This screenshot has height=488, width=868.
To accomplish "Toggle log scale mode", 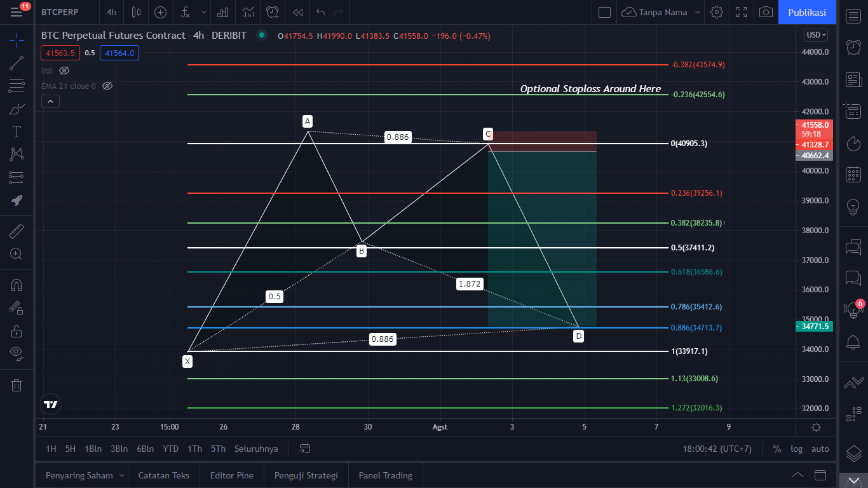I will pyautogui.click(x=797, y=449).
